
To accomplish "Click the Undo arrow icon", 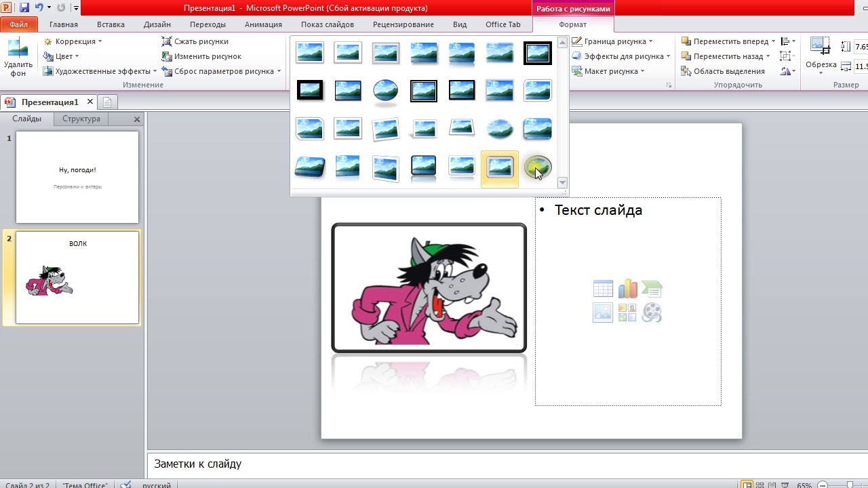I will pos(39,8).
